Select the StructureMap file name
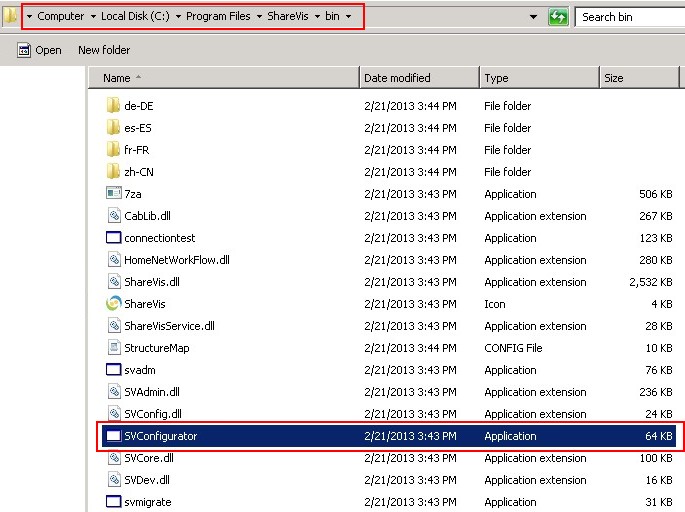The height and width of the screenshot is (512, 685). 156,348
